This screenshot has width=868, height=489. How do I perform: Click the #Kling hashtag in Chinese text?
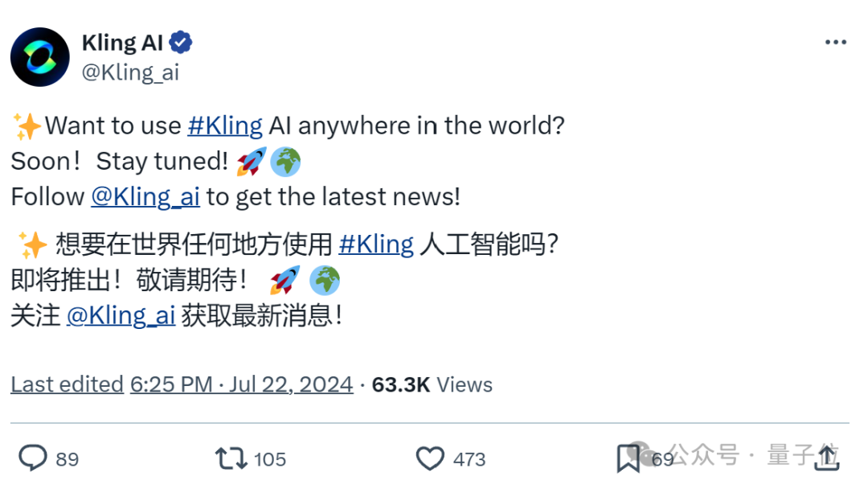376,244
